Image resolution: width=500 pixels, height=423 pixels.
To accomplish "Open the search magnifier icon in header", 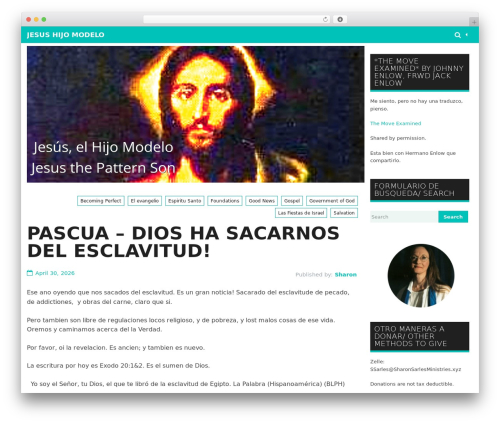I will pyautogui.click(x=457, y=35).
